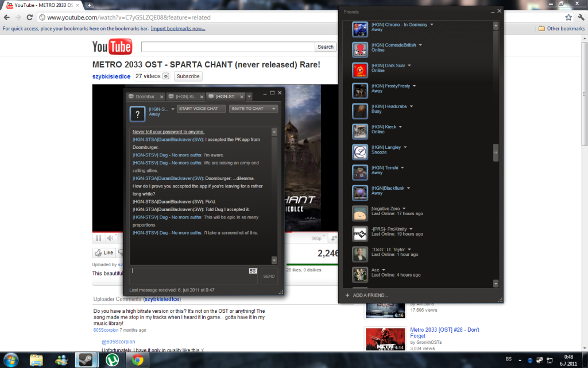Image resolution: width=588 pixels, height=368 pixels.
Task: Open Headcrabs friend avatar
Action: (x=360, y=111)
